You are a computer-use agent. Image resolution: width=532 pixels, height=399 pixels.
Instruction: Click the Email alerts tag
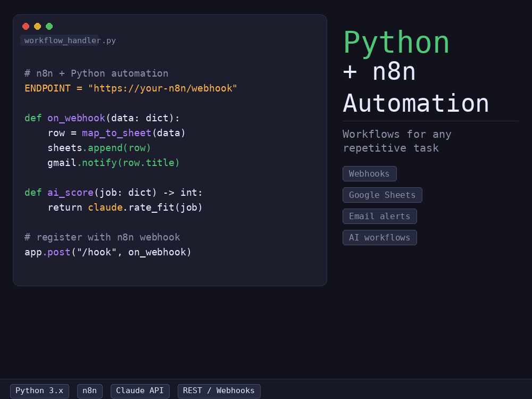(380, 216)
